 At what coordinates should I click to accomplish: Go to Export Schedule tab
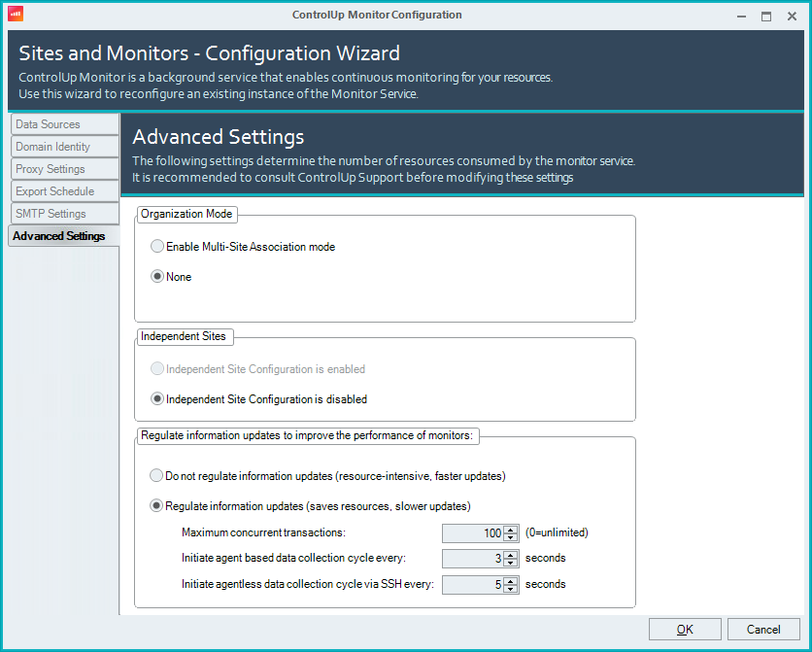coord(65,191)
